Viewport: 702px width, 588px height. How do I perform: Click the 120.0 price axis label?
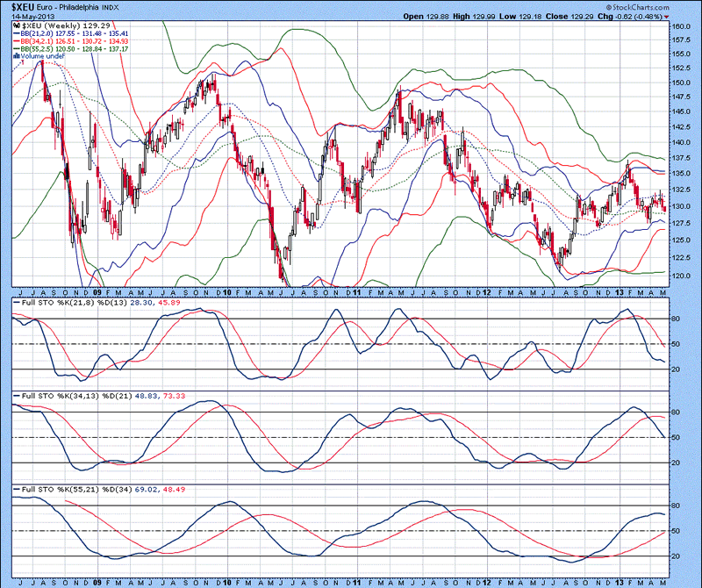pos(679,274)
